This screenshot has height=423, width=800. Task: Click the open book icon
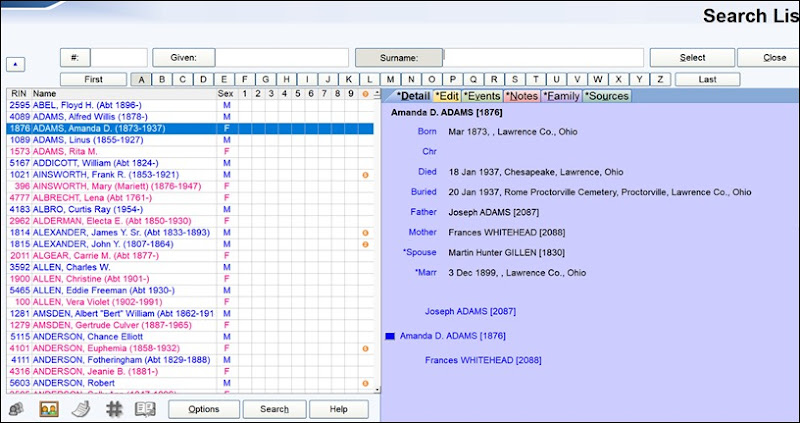(x=145, y=409)
